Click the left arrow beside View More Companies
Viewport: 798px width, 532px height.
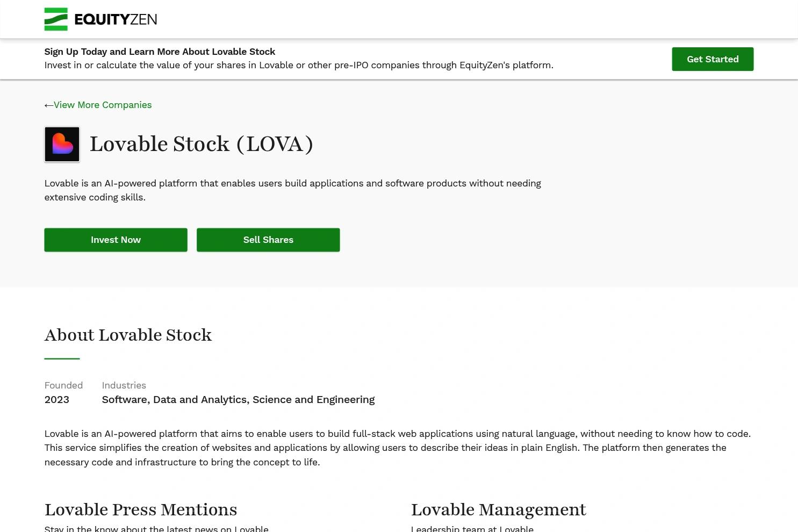point(49,105)
